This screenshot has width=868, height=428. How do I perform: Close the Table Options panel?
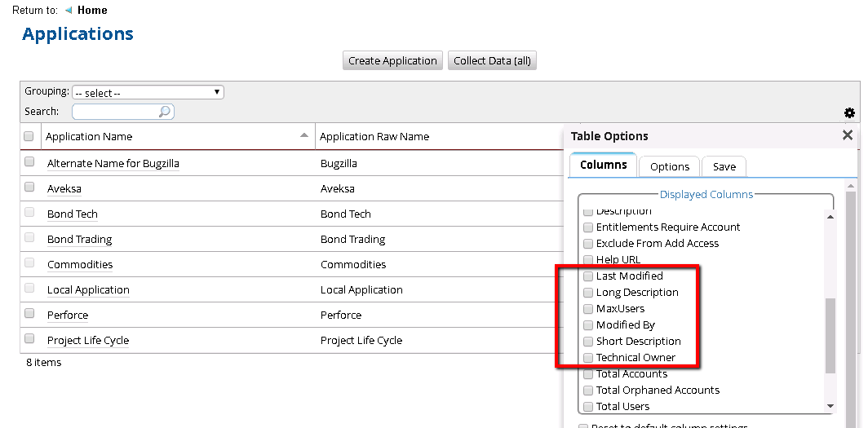coord(848,135)
